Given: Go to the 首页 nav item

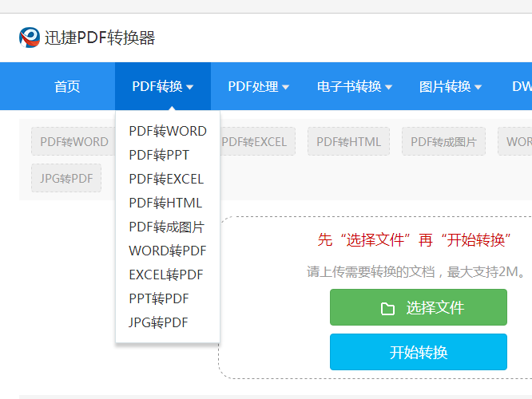Looking at the screenshot, I should click(x=67, y=86).
